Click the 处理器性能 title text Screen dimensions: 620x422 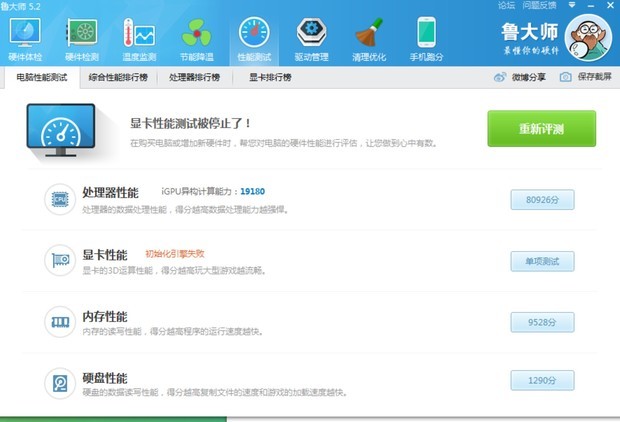[110, 193]
